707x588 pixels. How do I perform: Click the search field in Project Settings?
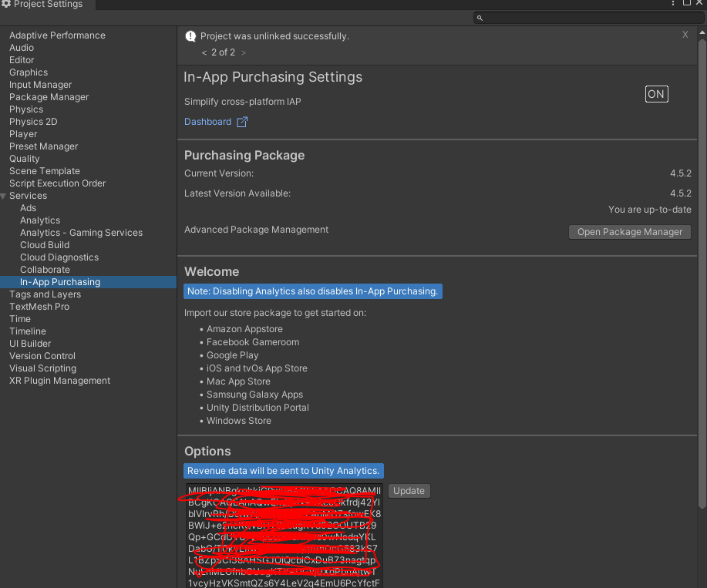(589, 18)
